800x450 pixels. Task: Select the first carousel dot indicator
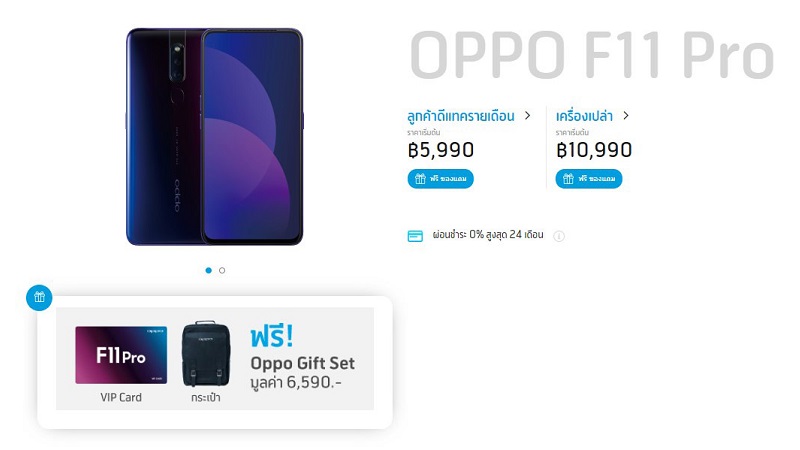[208, 270]
